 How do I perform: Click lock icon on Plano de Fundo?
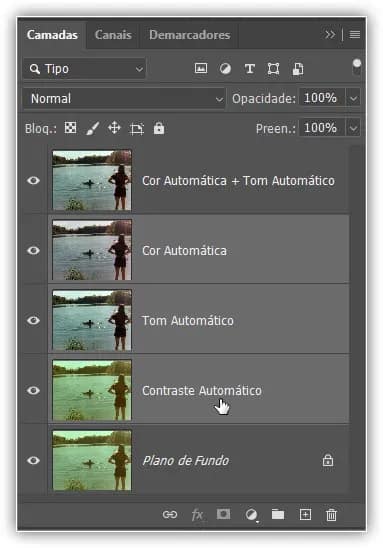click(x=328, y=460)
